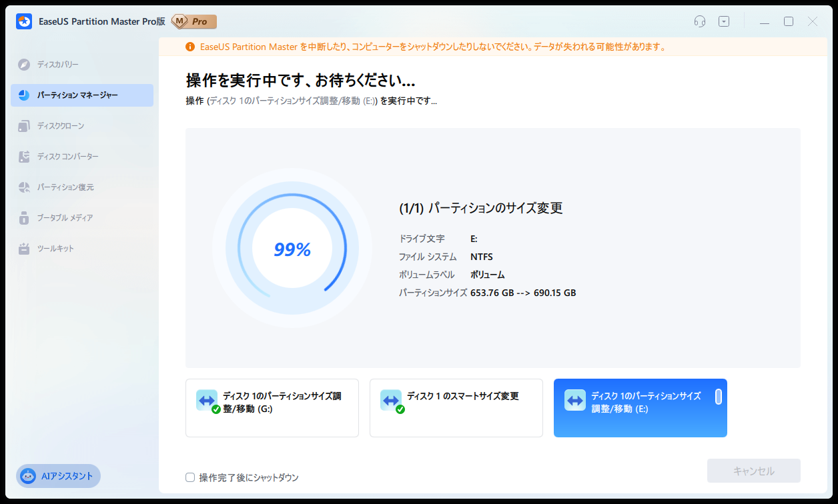Click the heading 操作を実行中です、お待ちください...
838x504 pixels.
[x=301, y=81]
